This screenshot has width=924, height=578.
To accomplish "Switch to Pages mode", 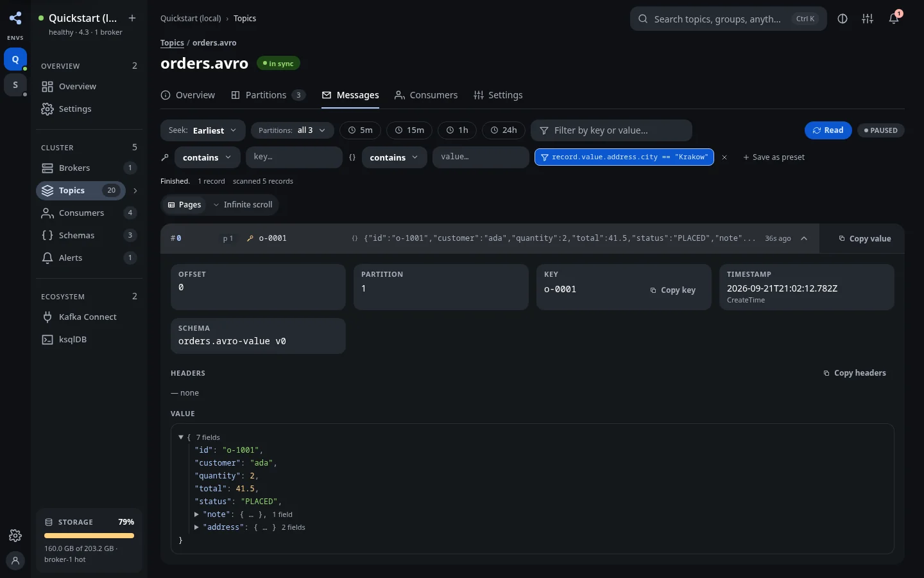I will click(184, 205).
